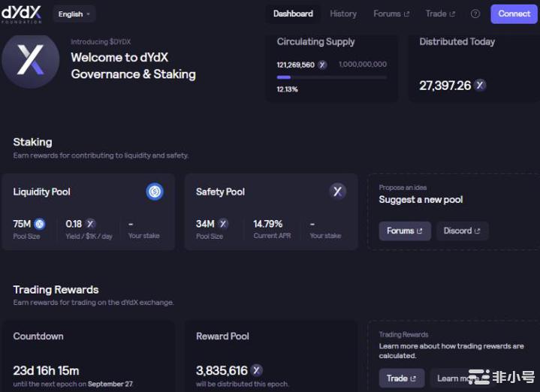The width and height of the screenshot is (540, 392).
Task: Click the token icon beside Distributed Today amount
Action: (x=480, y=86)
